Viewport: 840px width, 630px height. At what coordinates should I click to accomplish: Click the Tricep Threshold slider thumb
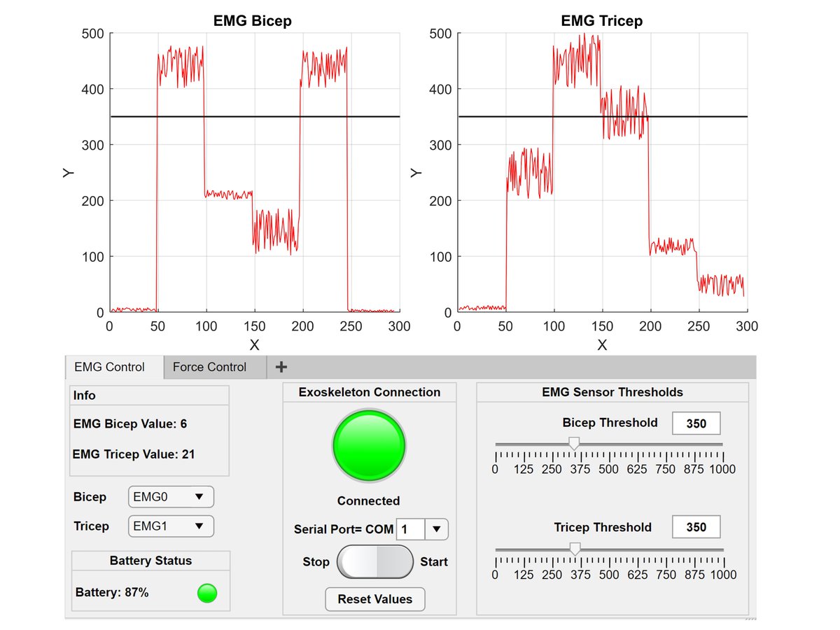[x=575, y=549]
